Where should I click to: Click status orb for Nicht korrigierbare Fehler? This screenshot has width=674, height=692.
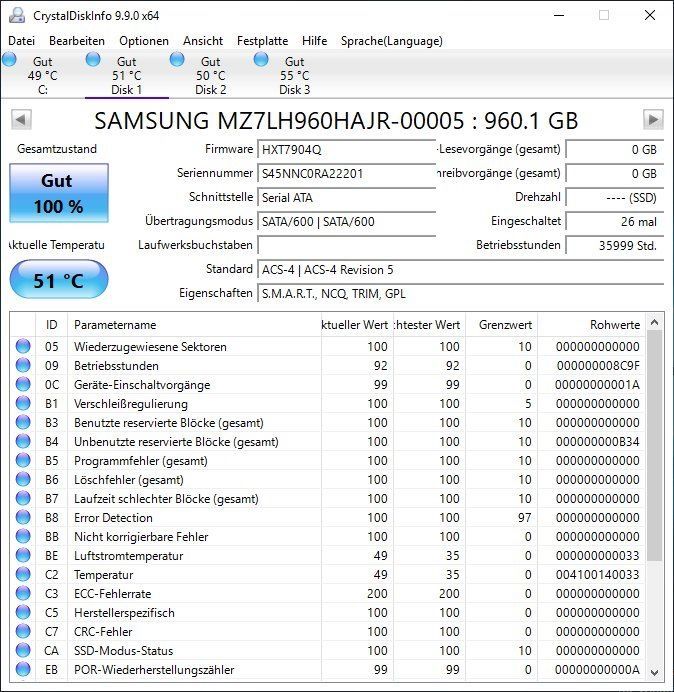coord(23,536)
